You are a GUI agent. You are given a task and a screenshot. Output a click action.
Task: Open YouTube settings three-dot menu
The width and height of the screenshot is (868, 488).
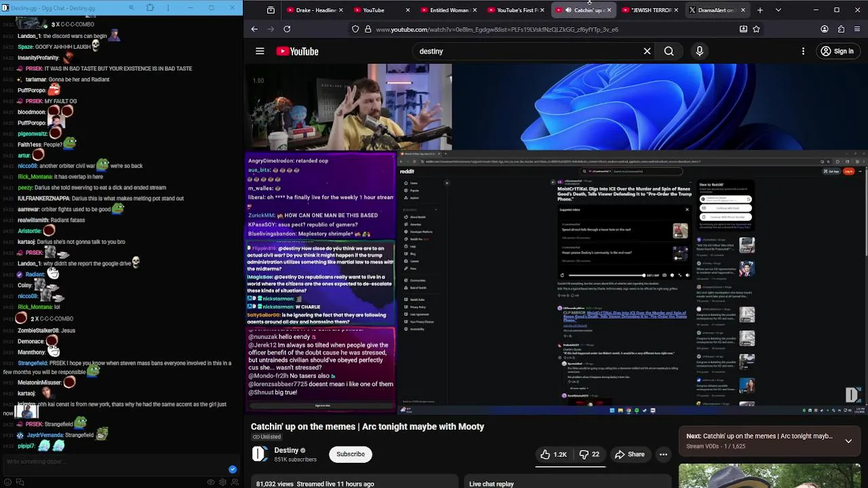tap(804, 52)
